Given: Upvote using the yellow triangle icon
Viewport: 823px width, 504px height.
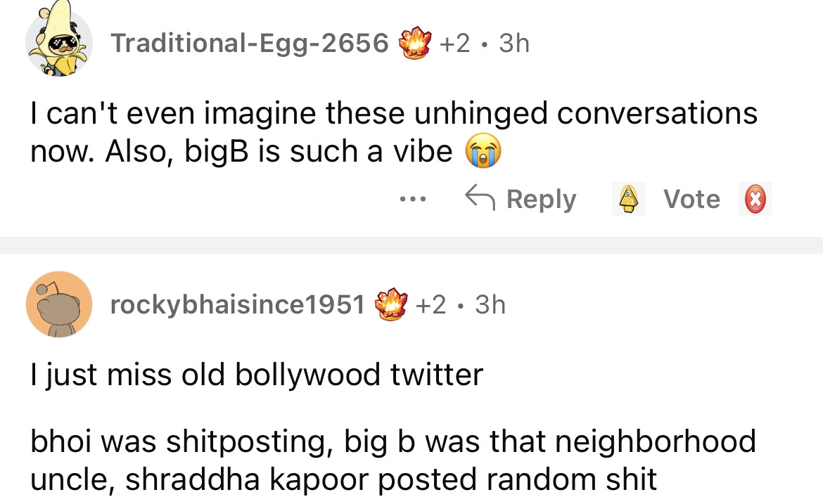Looking at the screenshot, I should [x=630, y=200].
